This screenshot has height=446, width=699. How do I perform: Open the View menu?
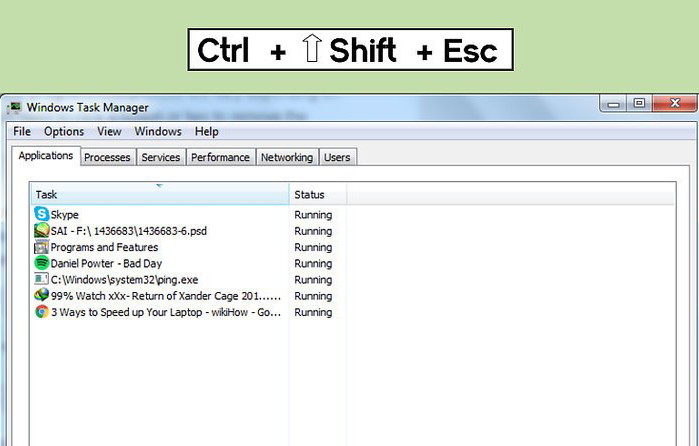point(109,132)
